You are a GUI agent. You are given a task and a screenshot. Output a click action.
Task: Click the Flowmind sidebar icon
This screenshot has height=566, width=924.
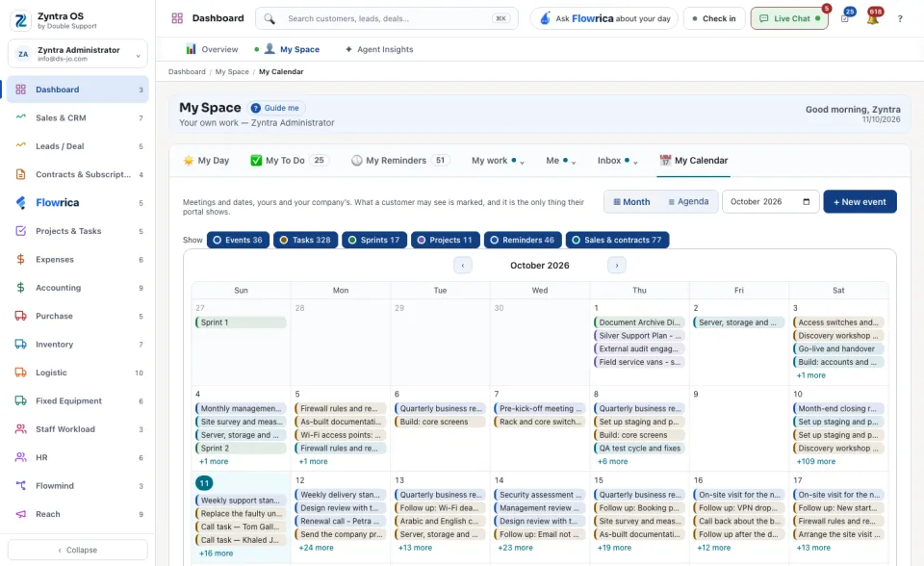click(x=20, y=485)
